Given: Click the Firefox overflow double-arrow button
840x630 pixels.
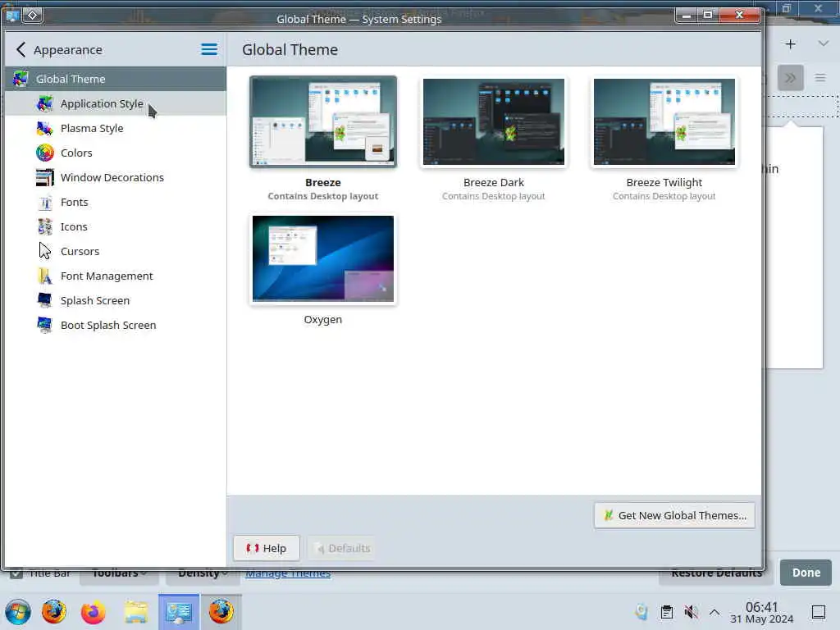Looking at the screenshot, I should tap(790, 78).
